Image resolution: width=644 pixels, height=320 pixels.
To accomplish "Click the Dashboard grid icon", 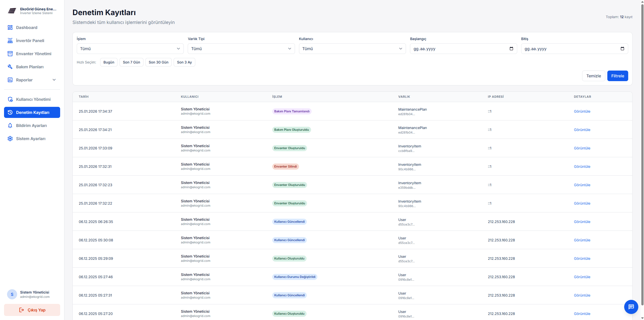I will (x=10, y=27).
